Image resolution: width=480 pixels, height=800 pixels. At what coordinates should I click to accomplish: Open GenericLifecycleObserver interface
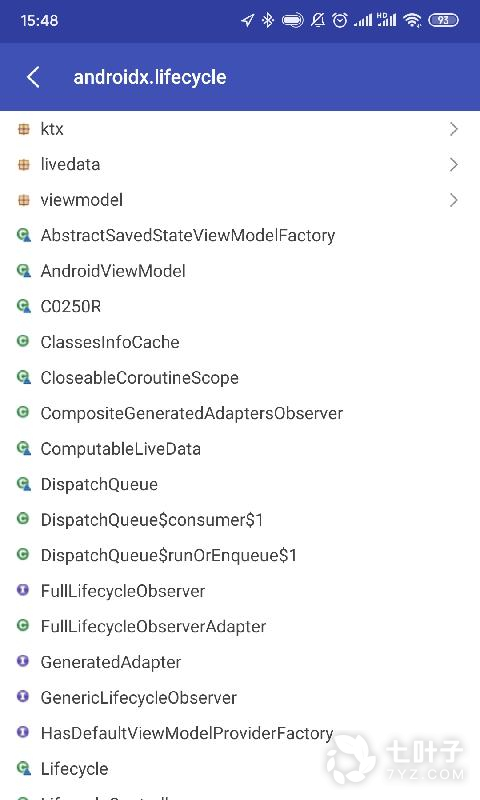click(x=240, y=697)
